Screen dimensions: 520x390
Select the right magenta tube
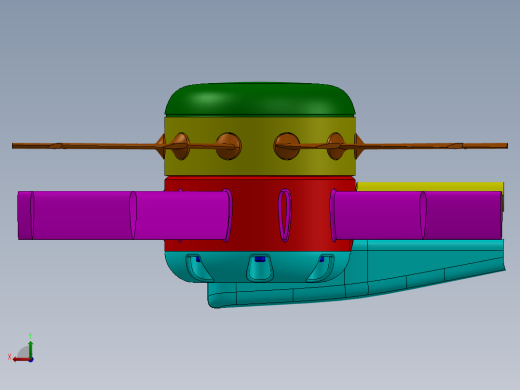click(417, 216)
